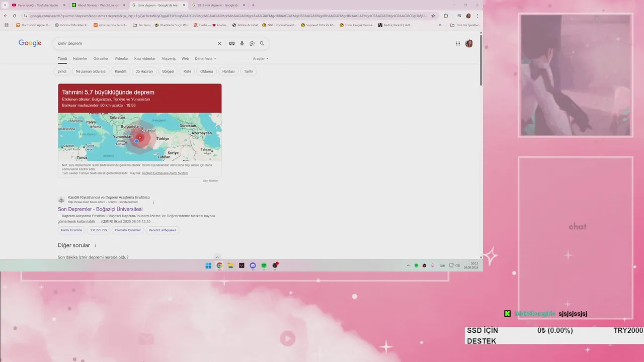
Task: Switch to the Görseller tab
Action: [x=101, y=59]
